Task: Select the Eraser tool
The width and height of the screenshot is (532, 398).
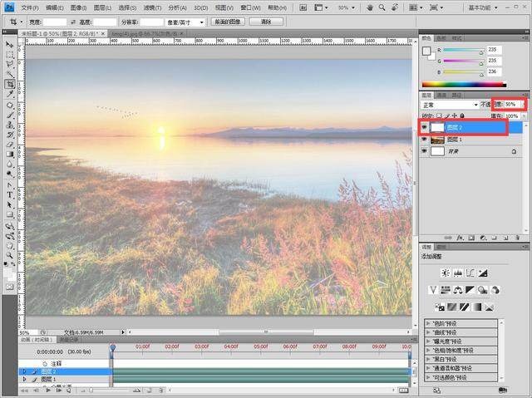Action: pyautogui.click(x=10, y=144)
